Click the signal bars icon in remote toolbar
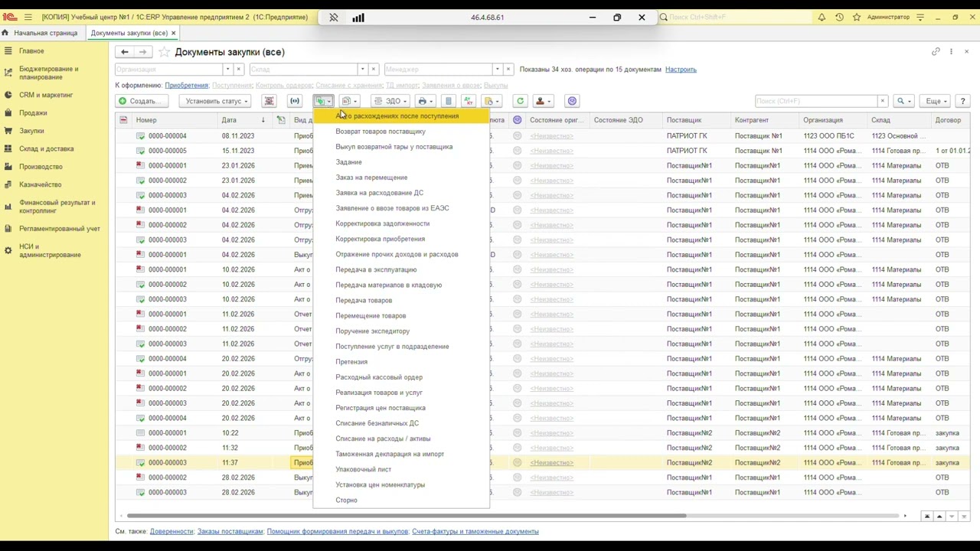The height and width of the screenshot is (551, 980). click(358, 17)
